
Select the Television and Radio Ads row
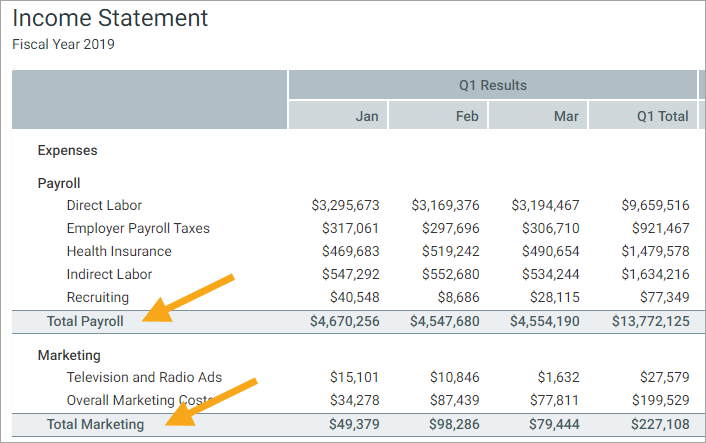[144, 377]
